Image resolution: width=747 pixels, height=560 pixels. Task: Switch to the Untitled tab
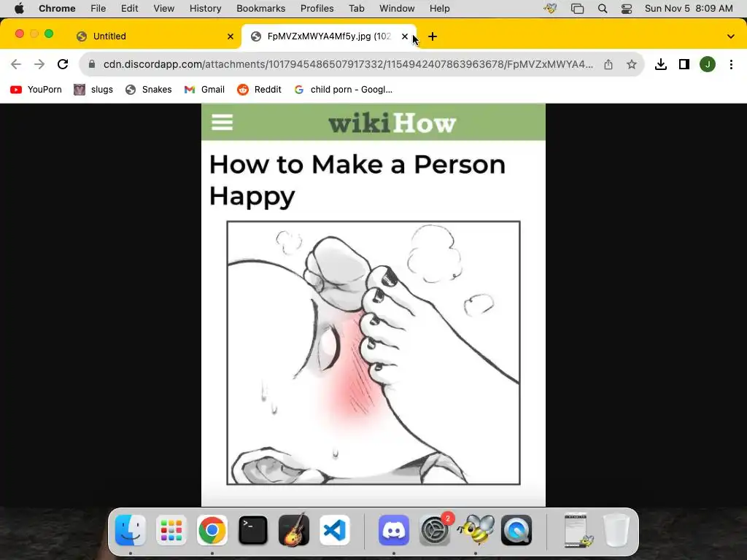(x=155, y=36)
